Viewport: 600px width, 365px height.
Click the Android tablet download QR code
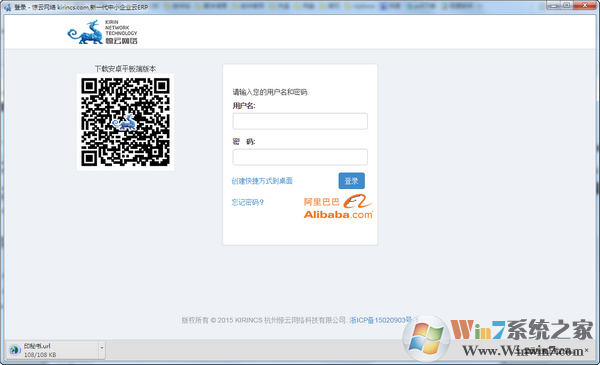click(x=126, y=122)
